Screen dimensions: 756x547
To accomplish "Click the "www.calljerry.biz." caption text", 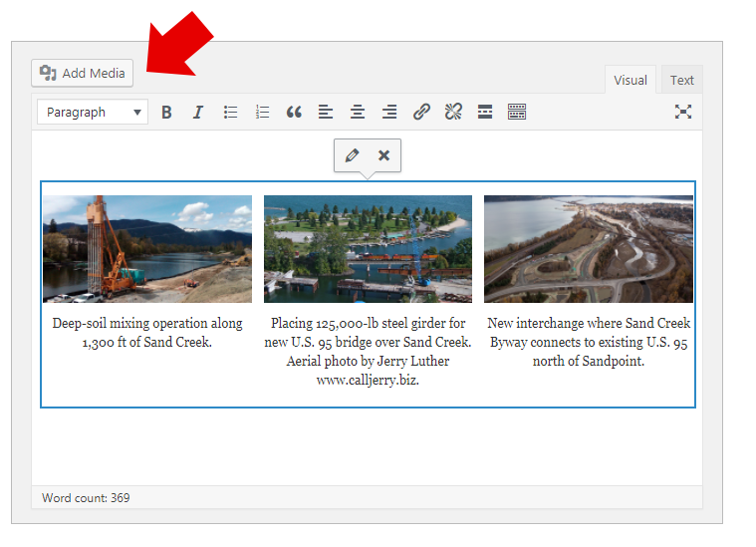I will pyautogui.click(x=368, y=381).
